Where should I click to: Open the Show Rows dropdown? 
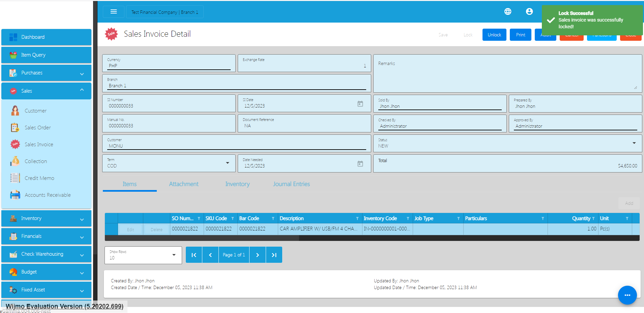coord(174,255)
